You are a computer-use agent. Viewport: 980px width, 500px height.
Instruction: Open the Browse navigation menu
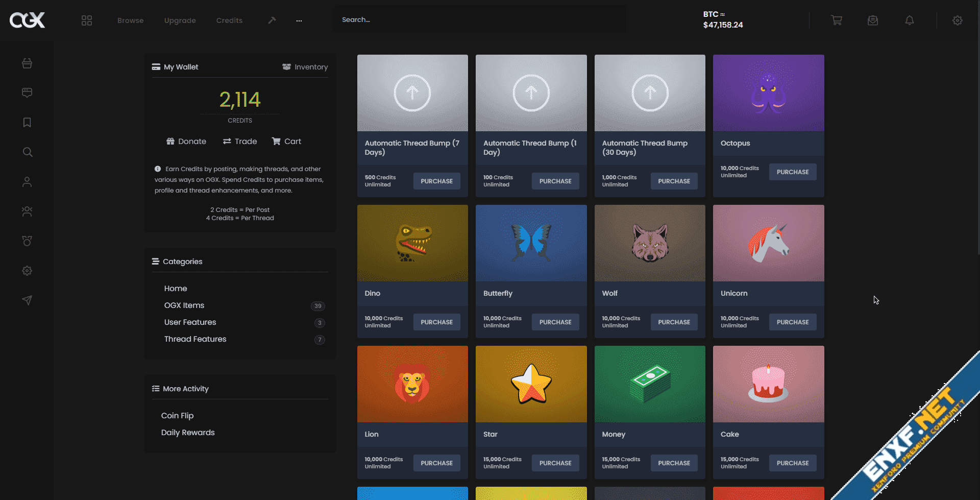(130, 20)
